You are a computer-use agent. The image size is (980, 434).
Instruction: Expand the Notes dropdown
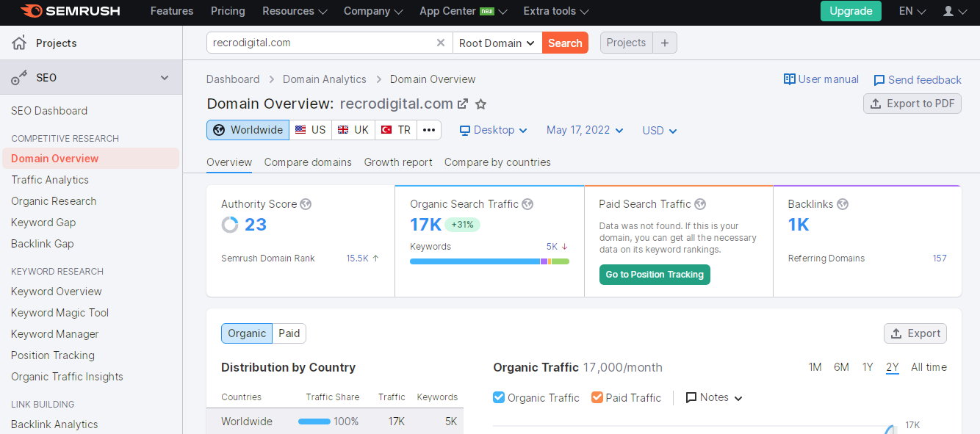(715, 397)
